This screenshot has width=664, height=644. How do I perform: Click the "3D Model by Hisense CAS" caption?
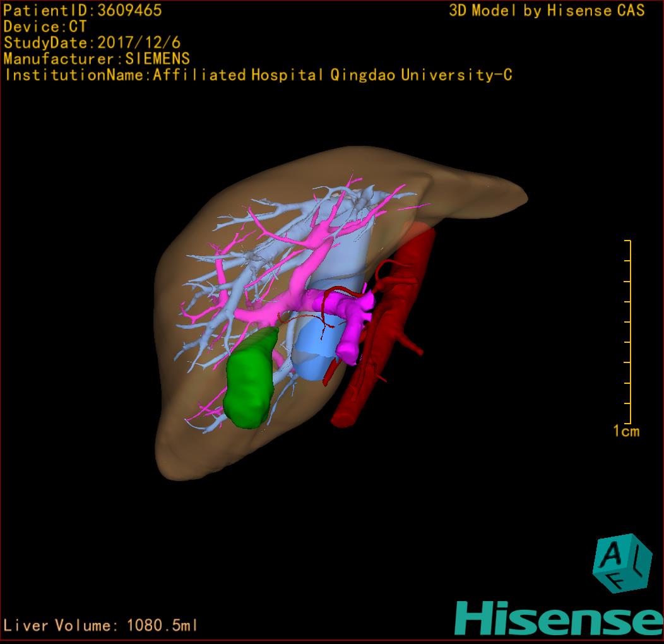point(547,11)
